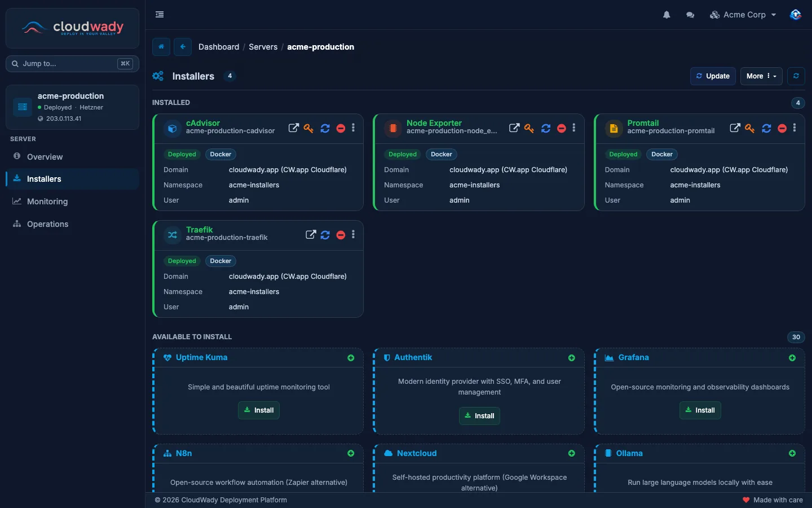Add Grafana via plus icon
Screen dimensions: 812x508
pos(792,358)
